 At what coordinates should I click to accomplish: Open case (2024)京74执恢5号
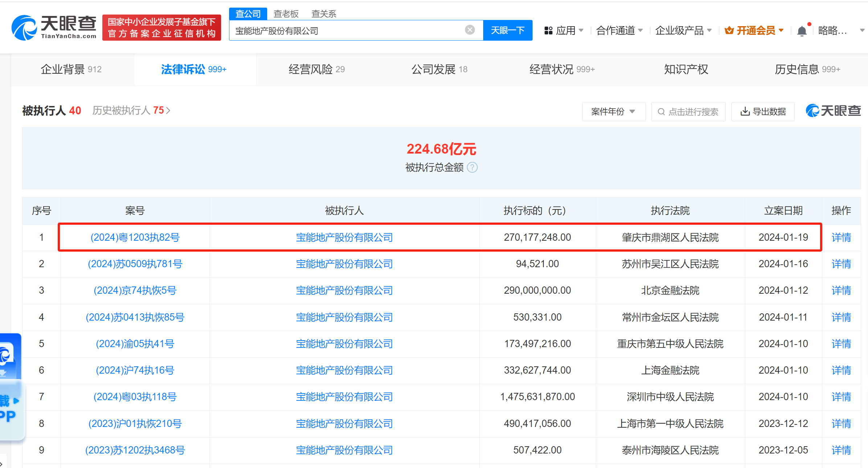coord(135,290)
